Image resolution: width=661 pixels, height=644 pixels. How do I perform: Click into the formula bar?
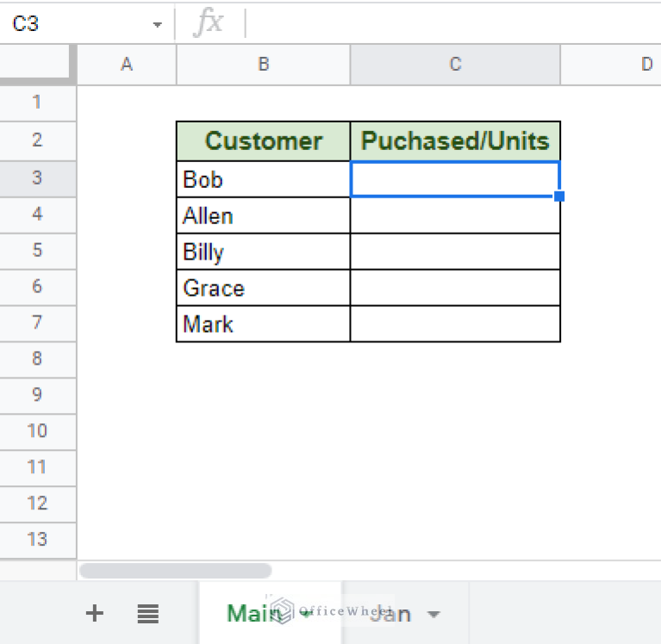coord(448,24)
